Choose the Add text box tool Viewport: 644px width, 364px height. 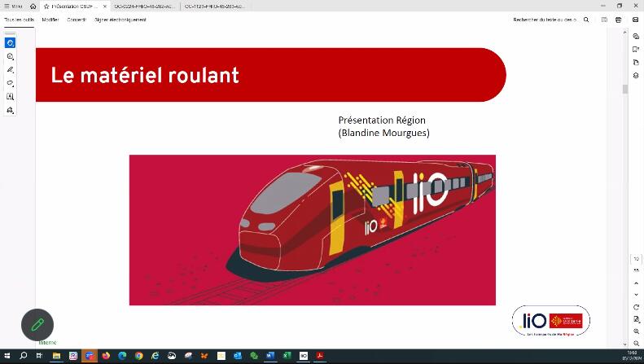point(11,97)
